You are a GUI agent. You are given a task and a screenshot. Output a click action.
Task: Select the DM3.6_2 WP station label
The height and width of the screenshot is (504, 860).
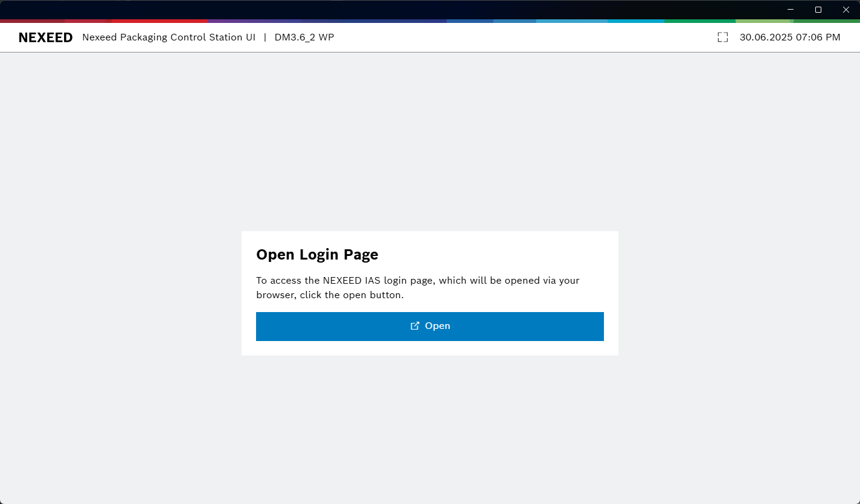[x=304, y=37]
